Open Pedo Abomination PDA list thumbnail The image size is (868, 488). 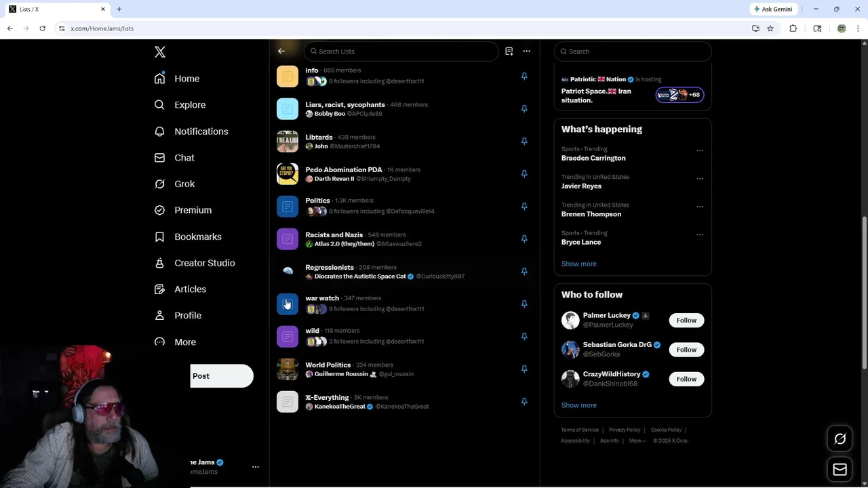[288, 174]
